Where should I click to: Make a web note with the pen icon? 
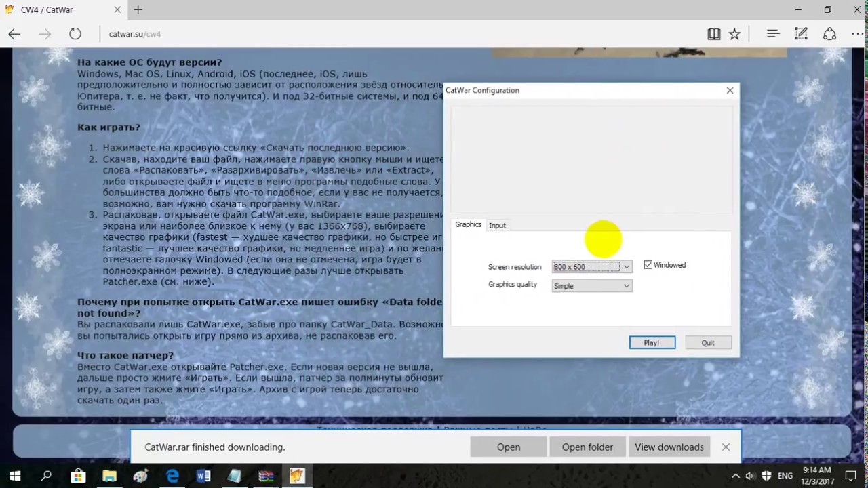[x=801, y=34]
